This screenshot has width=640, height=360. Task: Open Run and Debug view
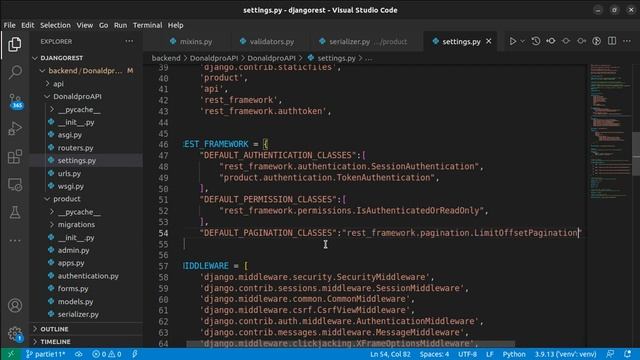tap(15, 129)
